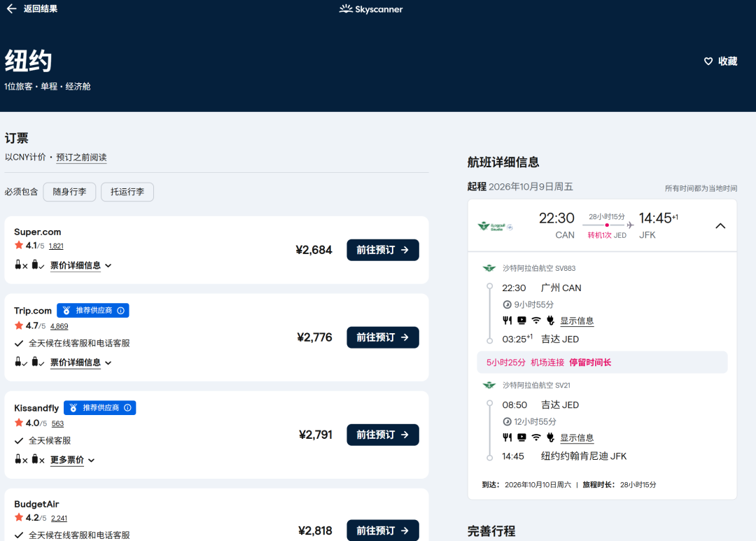Toggle the 随身行李 filter chip
Screen dimensions: 756x541
click(x=69, y=192)
